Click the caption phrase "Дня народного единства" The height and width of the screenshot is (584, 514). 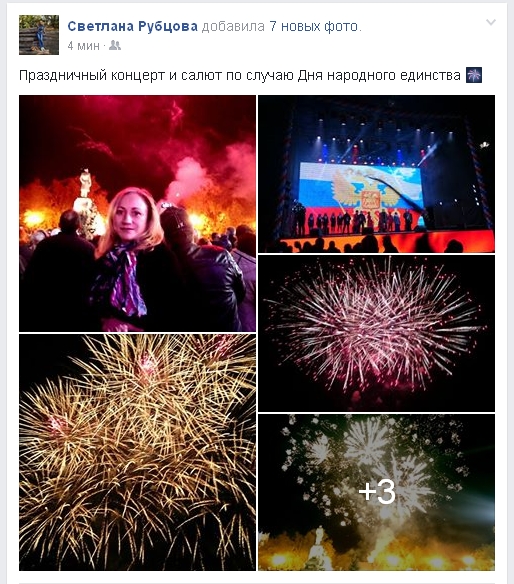coord(379,76)
